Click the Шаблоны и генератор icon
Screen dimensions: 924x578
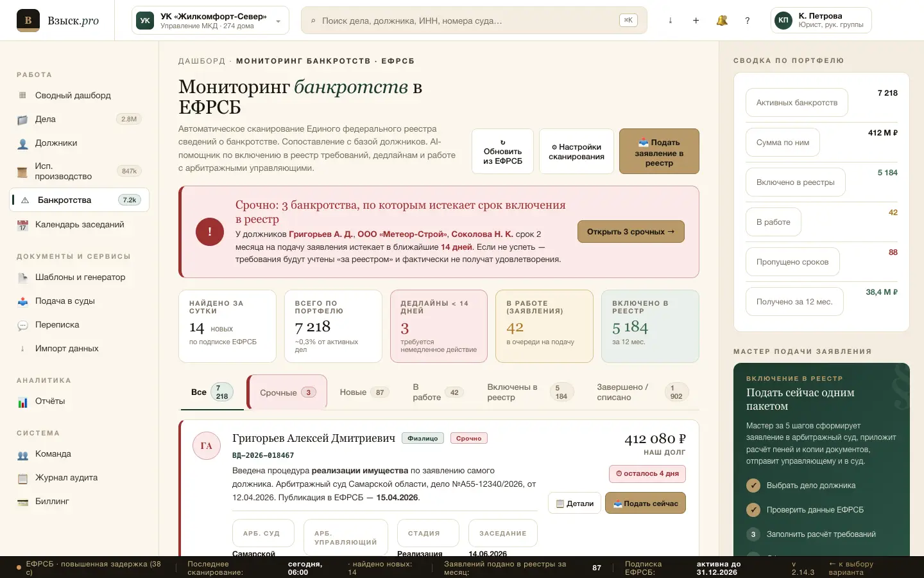[x=22, y=277]
